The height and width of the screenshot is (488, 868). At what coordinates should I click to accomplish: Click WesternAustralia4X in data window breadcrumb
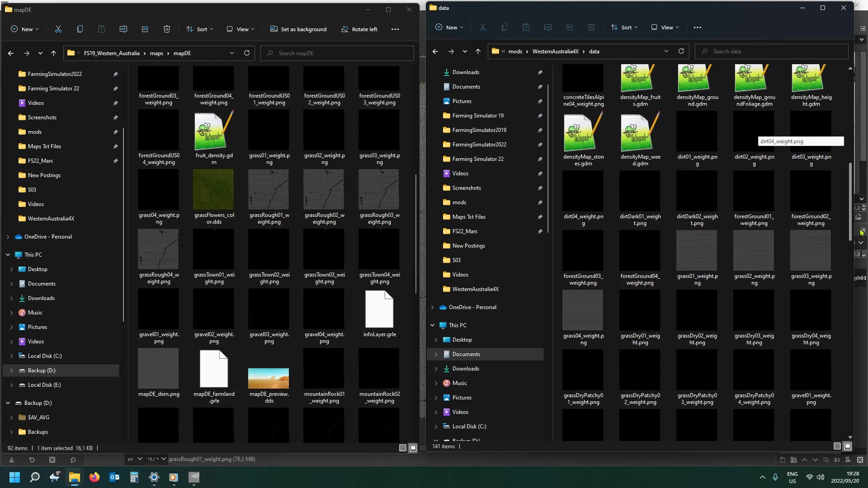click(x=555, y=52)
